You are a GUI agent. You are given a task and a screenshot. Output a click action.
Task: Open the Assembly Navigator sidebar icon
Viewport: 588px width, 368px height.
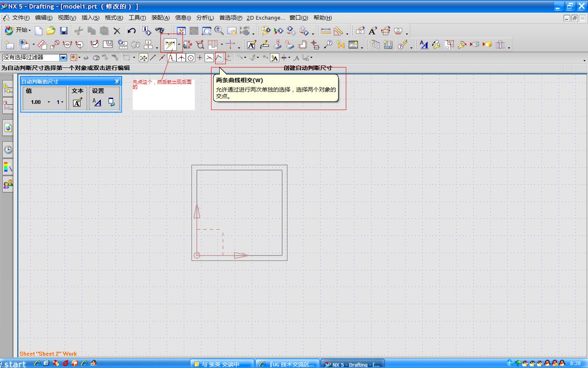(8, 88)
